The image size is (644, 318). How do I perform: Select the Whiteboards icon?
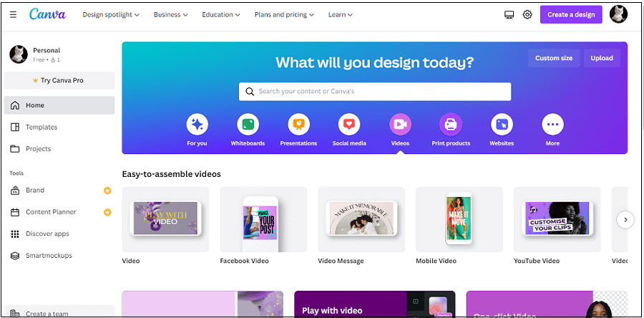248,125
